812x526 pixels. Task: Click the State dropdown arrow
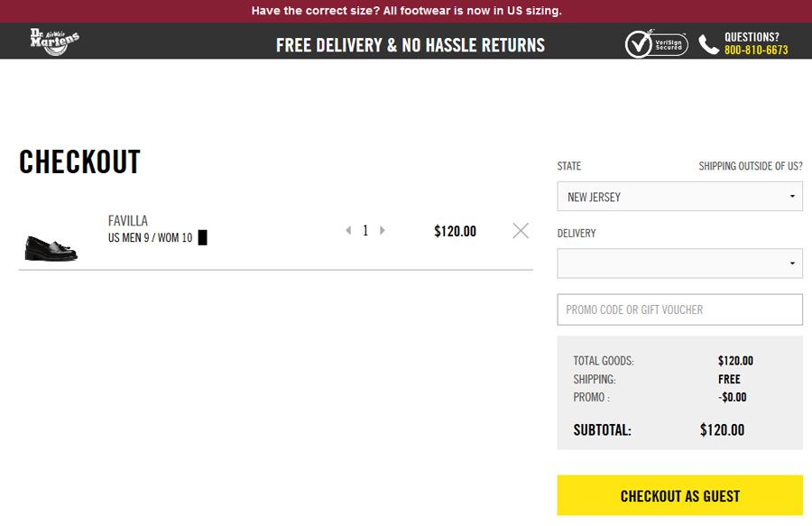click(x=792, y=196)
